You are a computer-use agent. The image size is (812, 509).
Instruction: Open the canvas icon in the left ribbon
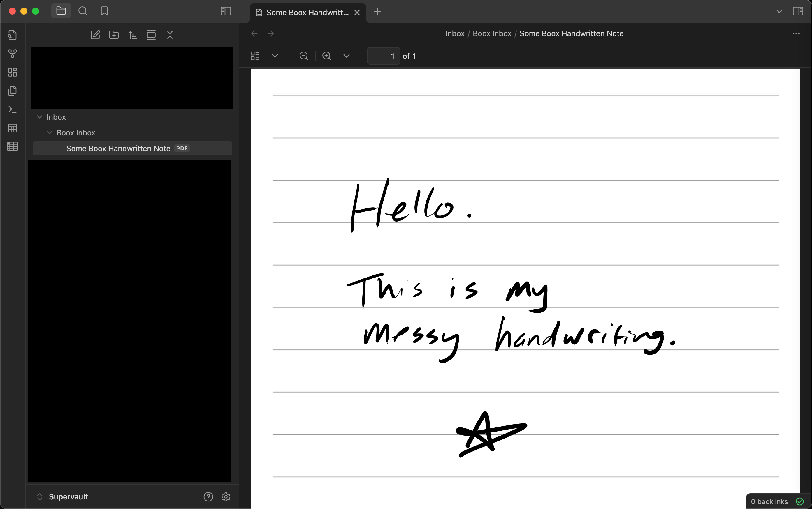click(x=13, y=72)
